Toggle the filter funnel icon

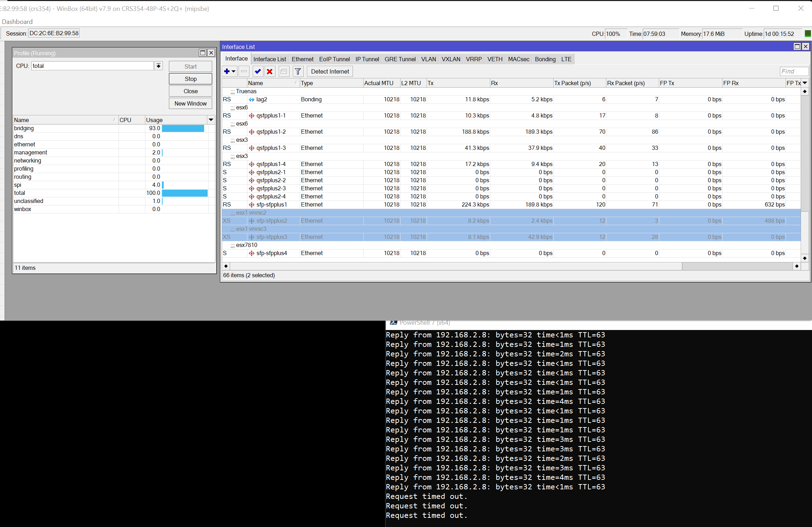(x=298, y=71)
